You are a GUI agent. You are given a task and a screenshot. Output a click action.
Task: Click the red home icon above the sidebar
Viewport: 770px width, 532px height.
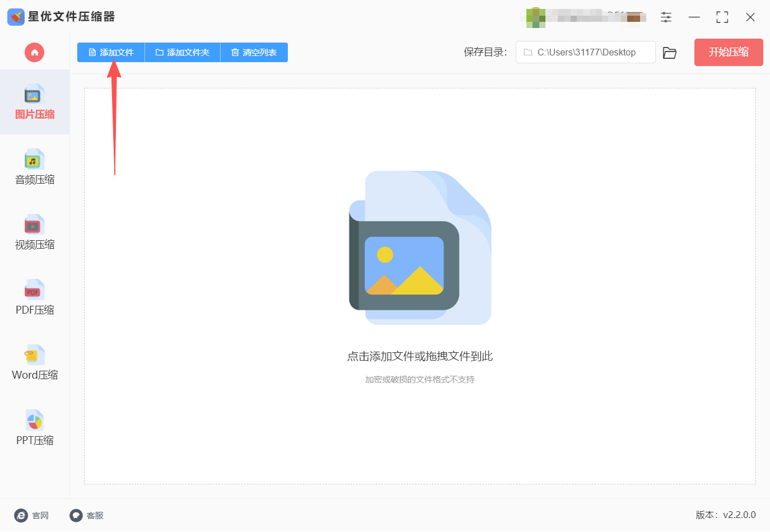pyautogui.click(x=34, y=52)
